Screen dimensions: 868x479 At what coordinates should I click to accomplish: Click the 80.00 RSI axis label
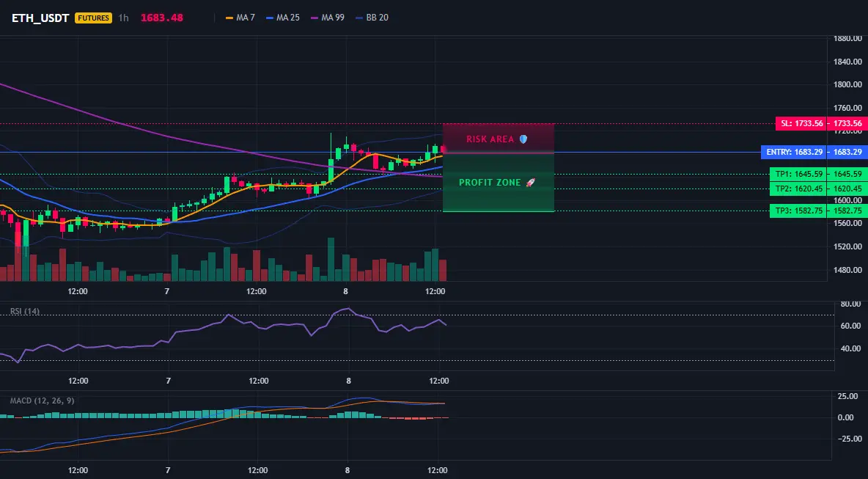click(x=850, y=304)
